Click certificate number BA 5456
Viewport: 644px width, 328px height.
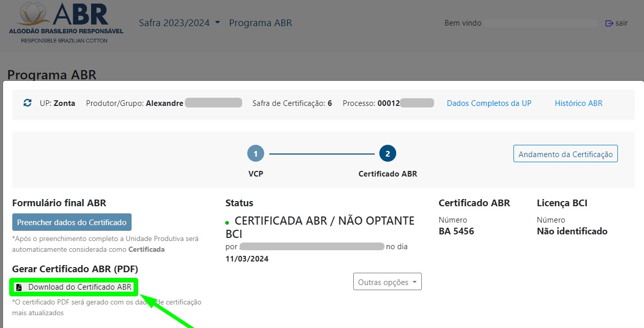456,231
